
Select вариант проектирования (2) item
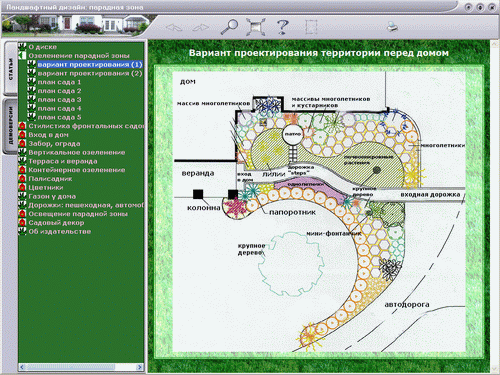click(90, 73)
